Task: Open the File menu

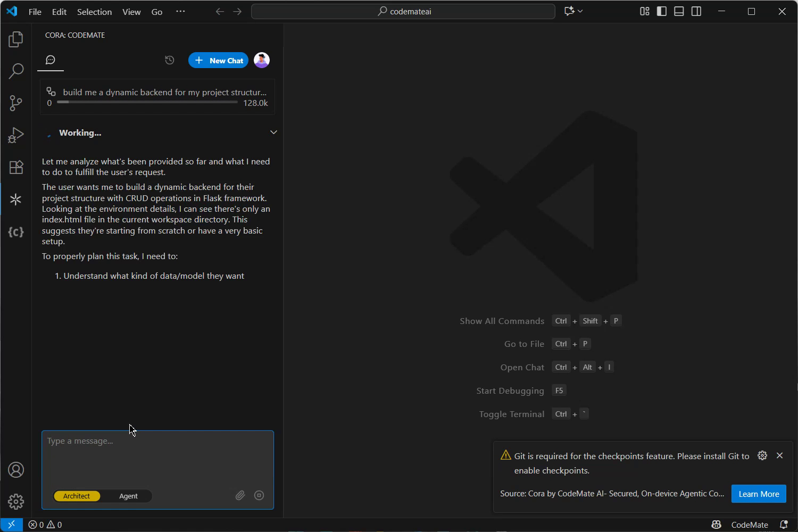Action: [35, 12]
